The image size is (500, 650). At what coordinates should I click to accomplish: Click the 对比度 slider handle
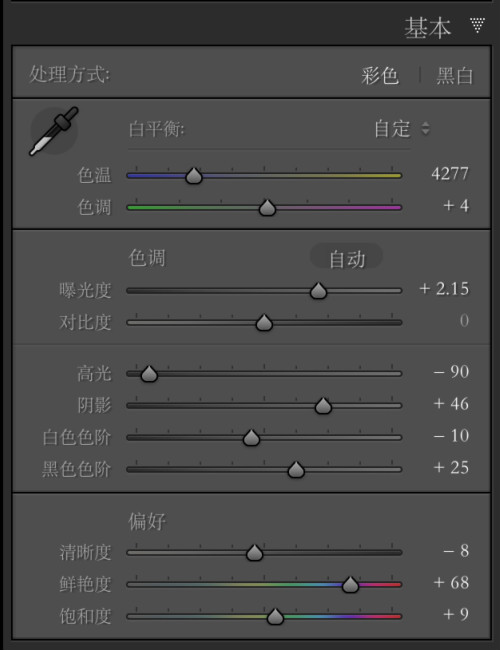264,323
